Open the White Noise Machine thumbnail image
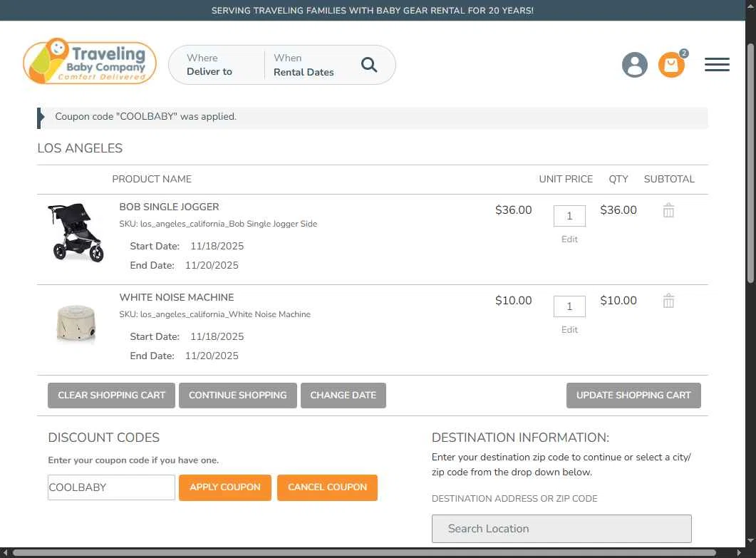This screenshot has height=558, width=756. point(76,323)
